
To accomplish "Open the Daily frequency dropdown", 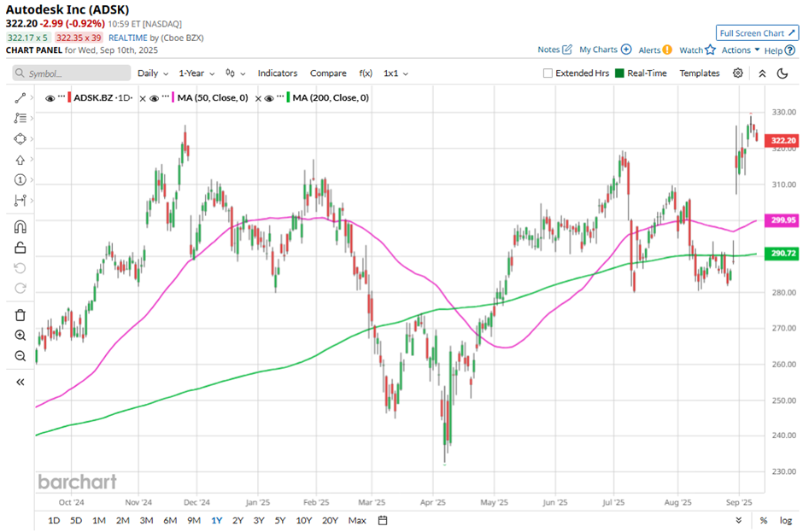I will (153, 73).
